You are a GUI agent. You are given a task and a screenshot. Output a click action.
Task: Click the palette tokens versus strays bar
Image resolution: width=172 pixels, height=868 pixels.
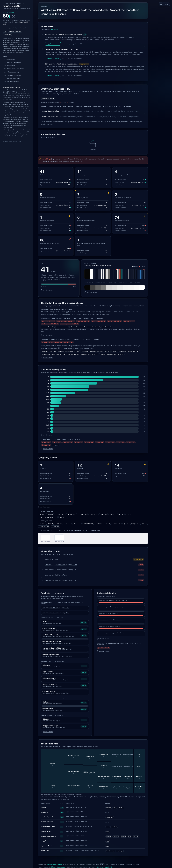pyautogui.click(x=59, y=284)
